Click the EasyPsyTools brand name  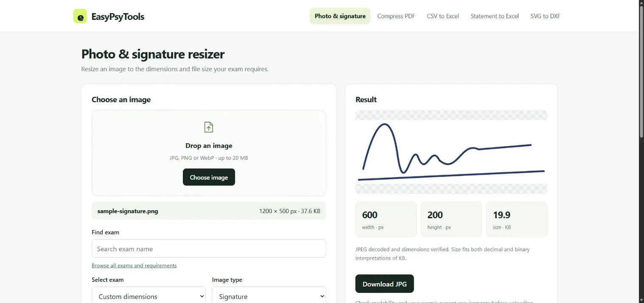pos(118,17)
